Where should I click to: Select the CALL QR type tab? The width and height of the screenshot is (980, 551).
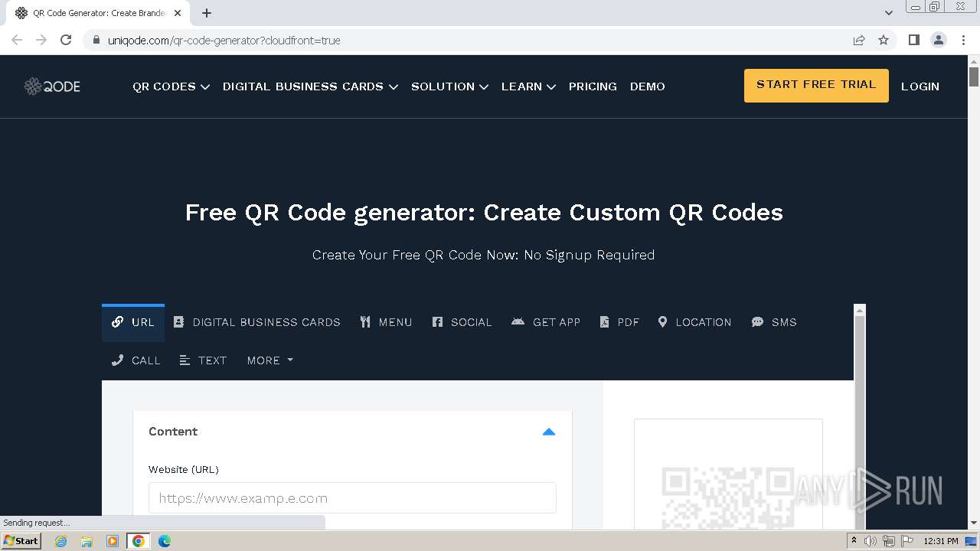(x=136, y=360)
